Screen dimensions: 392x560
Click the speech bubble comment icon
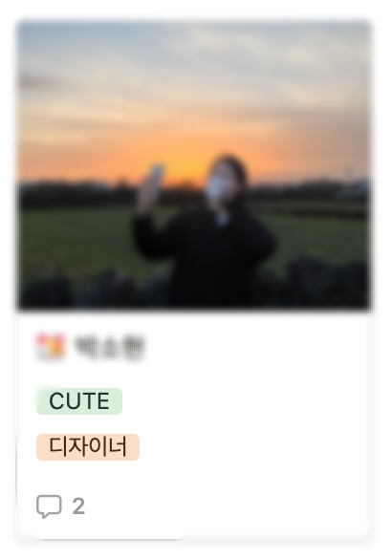[x=49, y=506]
